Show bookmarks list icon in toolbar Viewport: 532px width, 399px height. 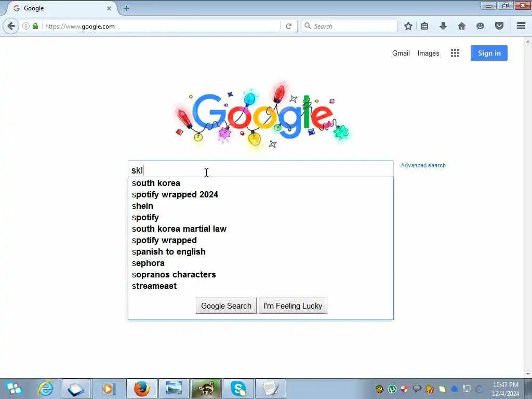point(424,26)
